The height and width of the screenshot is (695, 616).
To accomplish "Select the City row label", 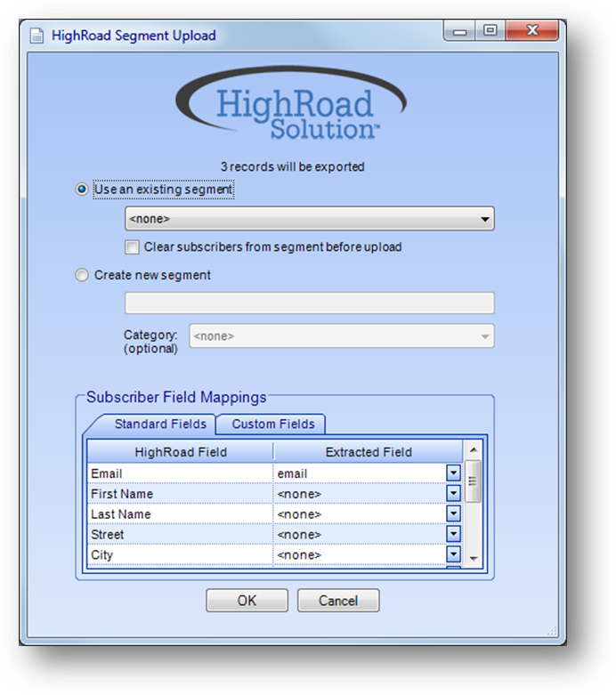I will (102, 555).
